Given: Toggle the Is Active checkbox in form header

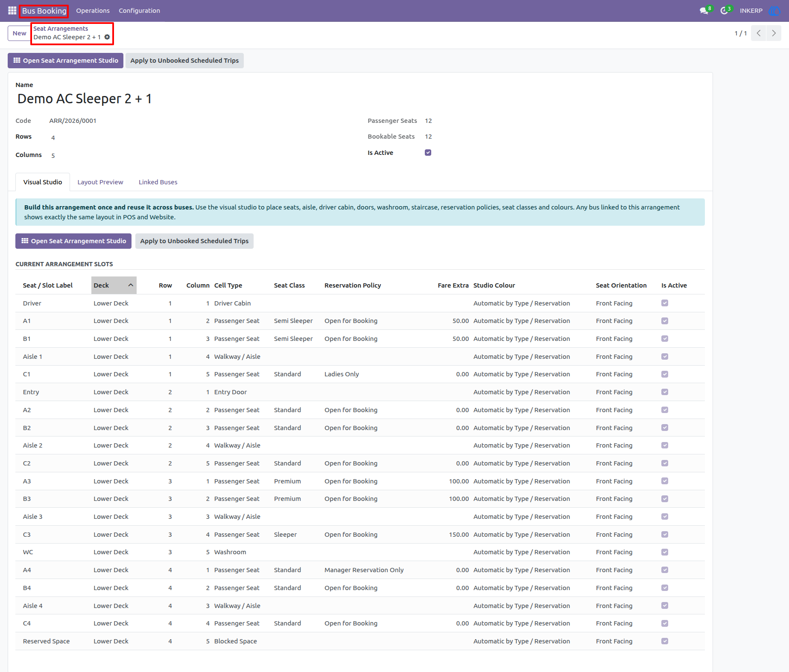Looking at the screenshot, I should 428,153.
